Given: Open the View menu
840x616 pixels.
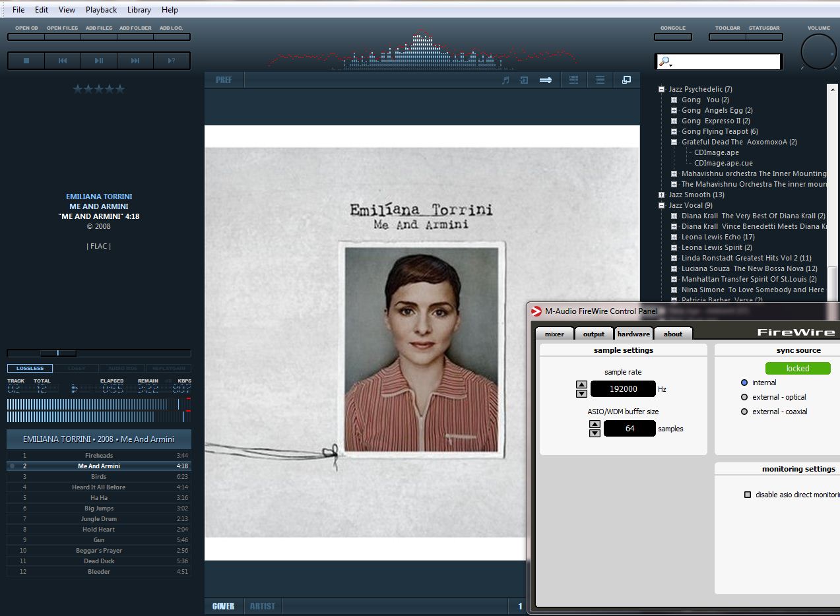Looking at the screenshot, I should point(67,10).
